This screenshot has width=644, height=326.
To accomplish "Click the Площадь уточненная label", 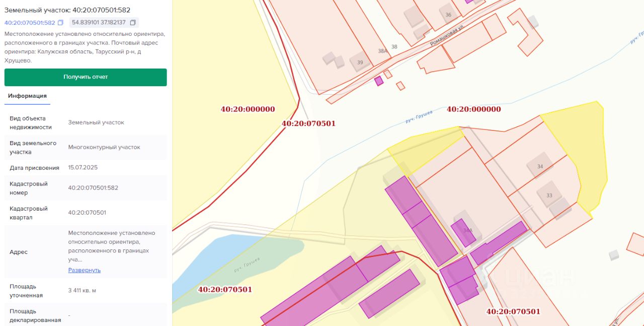I will click(26, 290).
